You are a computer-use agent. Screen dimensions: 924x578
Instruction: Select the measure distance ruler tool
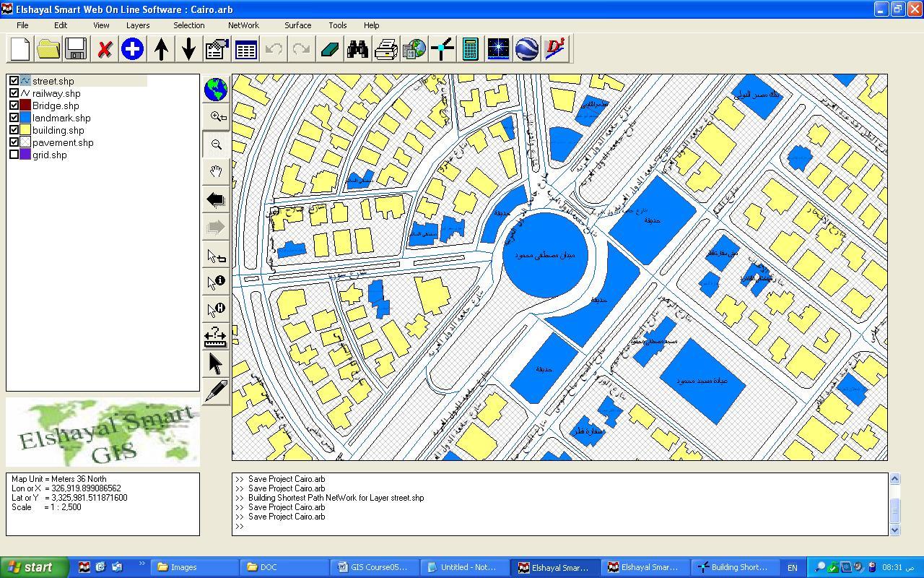pyautogui.click(x=216, y=337)
